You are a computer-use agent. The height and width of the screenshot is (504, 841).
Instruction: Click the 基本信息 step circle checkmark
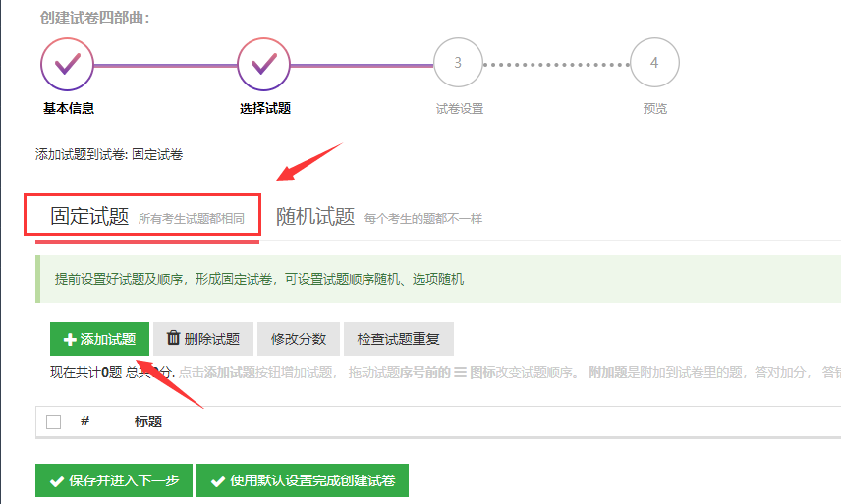tap(67, 64)
